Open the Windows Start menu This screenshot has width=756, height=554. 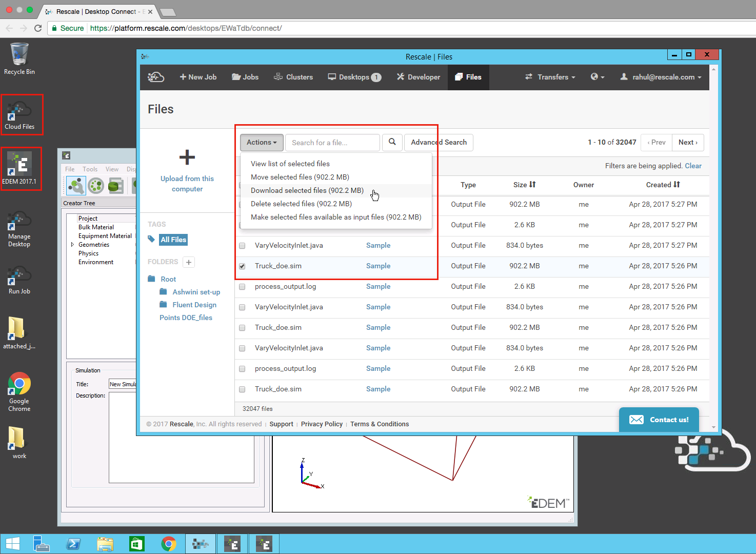12,544
